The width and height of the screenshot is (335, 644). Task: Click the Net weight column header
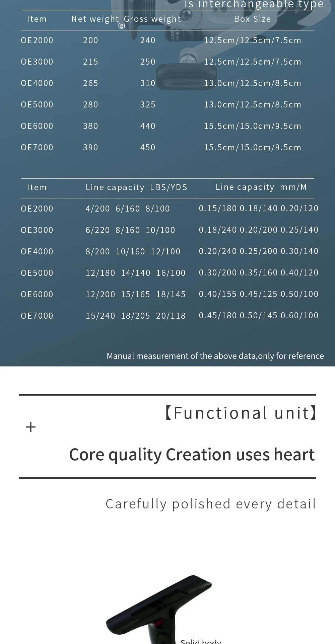(95, 19)
